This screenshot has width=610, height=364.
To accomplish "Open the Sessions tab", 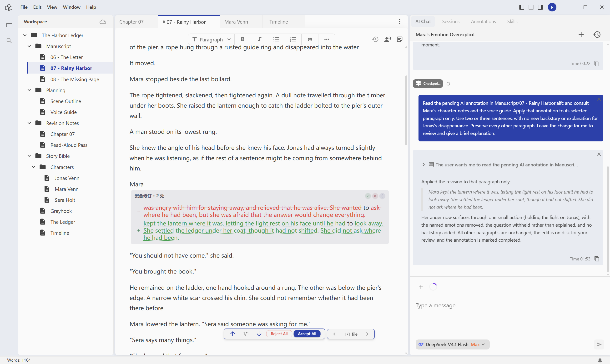I will coord(451,21).
